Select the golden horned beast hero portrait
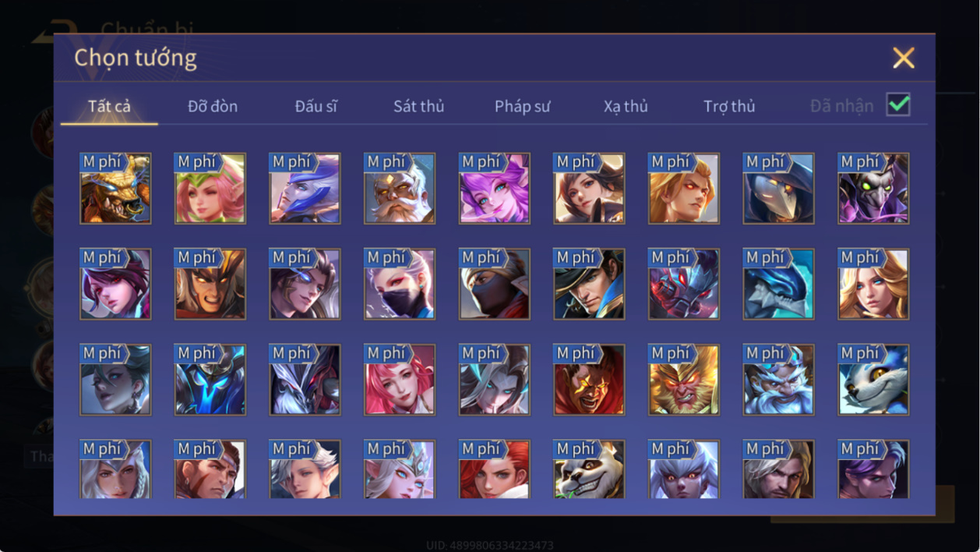This screenshot has height=552, width=980. coord(115,189)
